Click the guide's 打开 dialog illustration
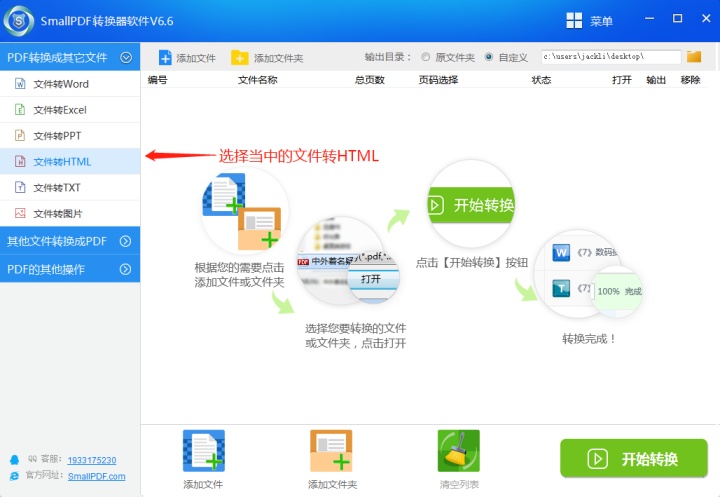The image size is (720, 497). click(x=349, y=261)
